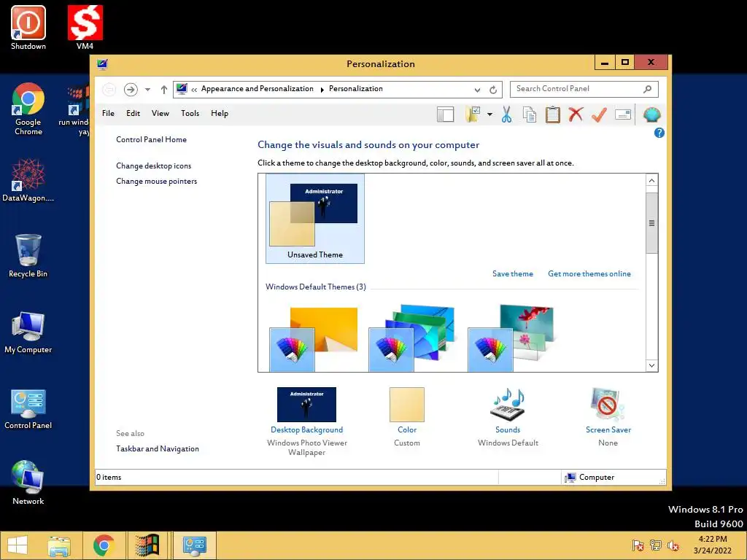Click the search magnifier icon
Image resolution: width=747 pixels, height=560 pixels.
coord(647,89)
